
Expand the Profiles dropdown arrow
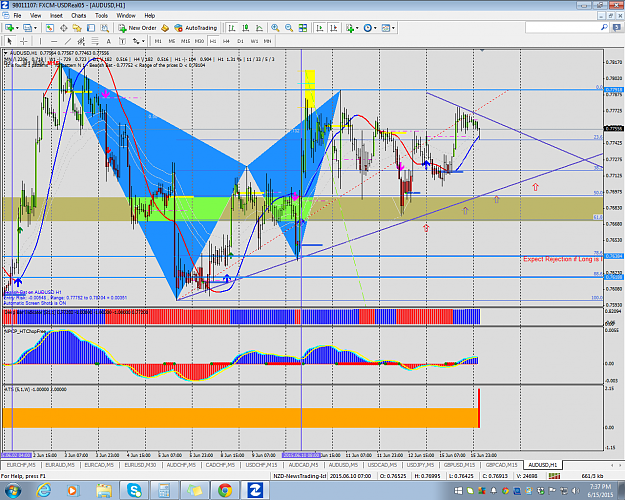pyautogui.click(x=35, y=28)
